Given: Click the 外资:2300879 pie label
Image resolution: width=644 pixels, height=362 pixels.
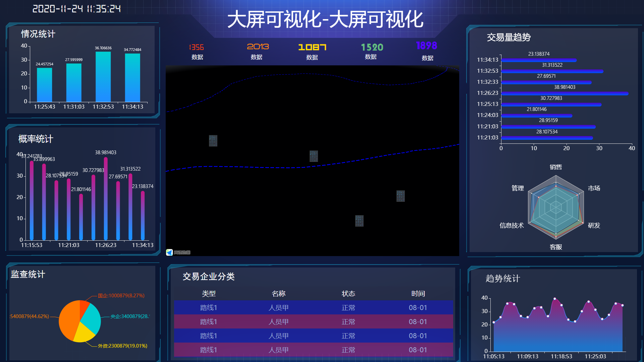Looking at the screenshot, I should [122, 346].
